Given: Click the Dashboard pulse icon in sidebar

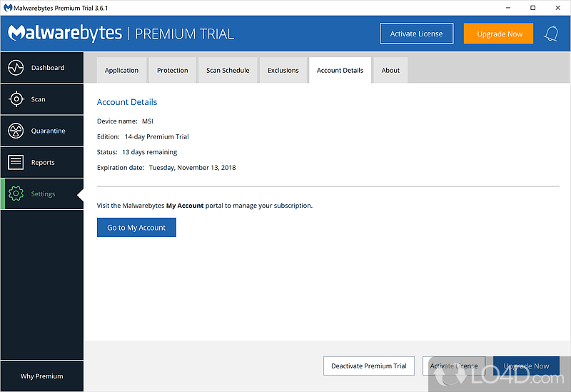Looking at the screenshot, I should 16,68.
